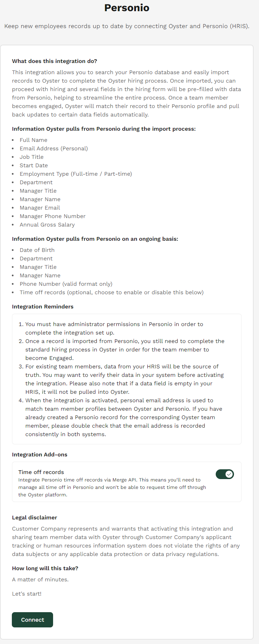The image size is (259, 644).
Task: Click the Email Address (Personal) bullet
Action: point(54,148)
